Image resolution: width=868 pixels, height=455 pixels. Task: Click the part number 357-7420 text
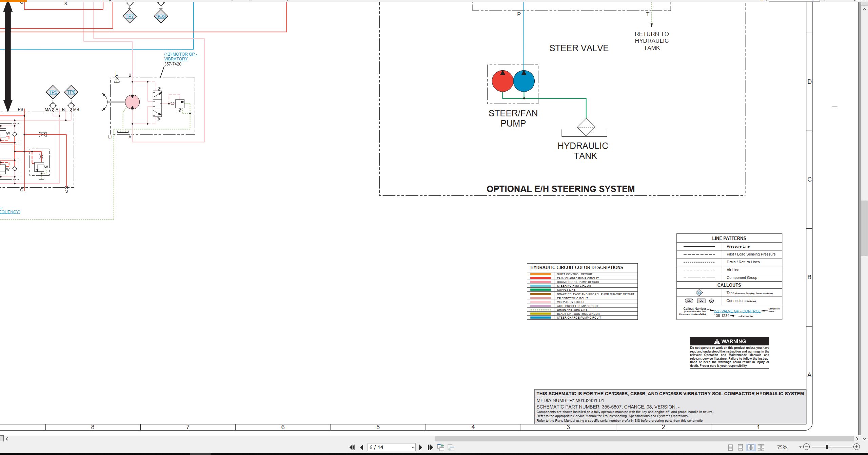click(x=173, y=64)
